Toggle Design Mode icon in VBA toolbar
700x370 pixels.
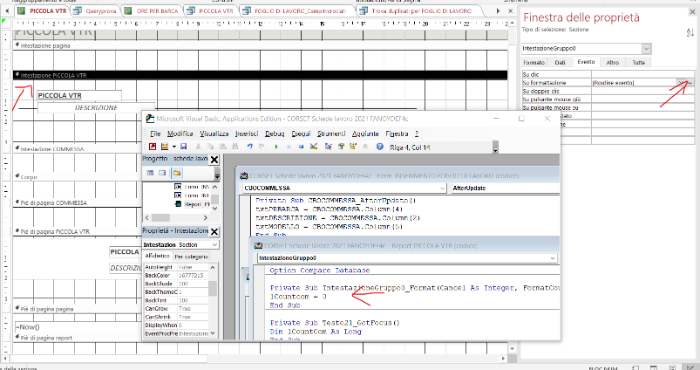[313, 146]
